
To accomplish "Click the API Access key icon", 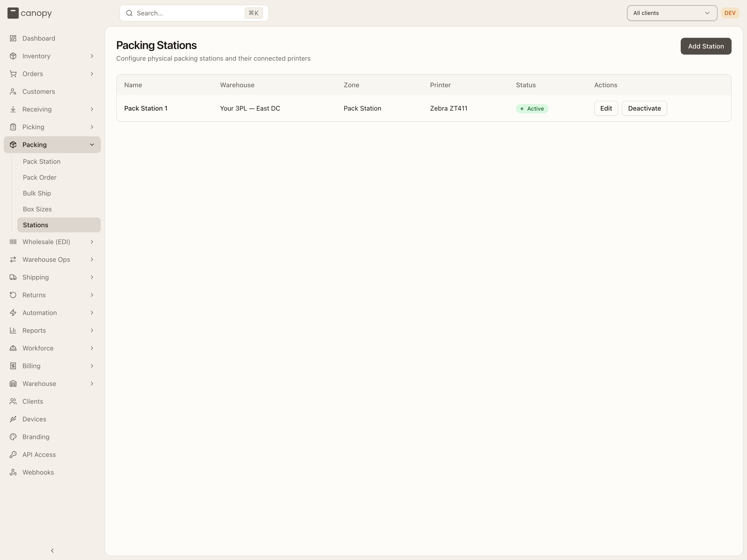I will pyautogui.click(x=13, y=454).
